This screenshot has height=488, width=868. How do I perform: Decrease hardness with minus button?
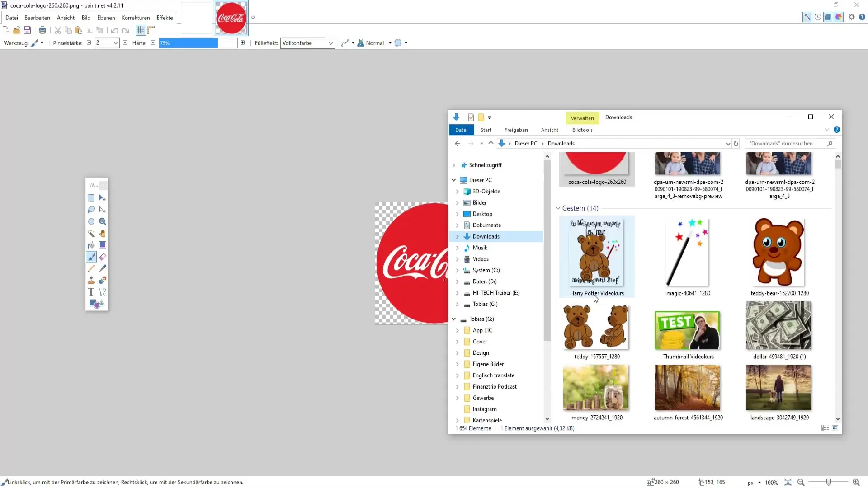(x=153, y=43)
